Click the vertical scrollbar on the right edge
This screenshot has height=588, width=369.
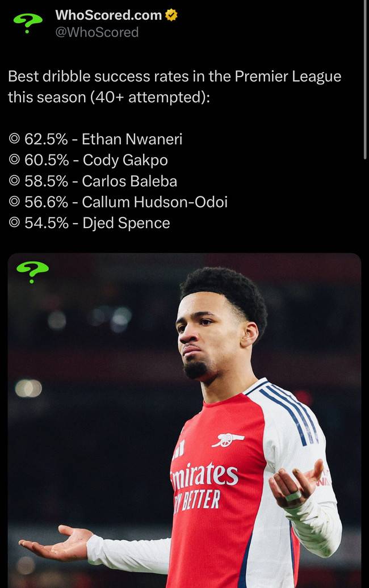tap(364, 79)
